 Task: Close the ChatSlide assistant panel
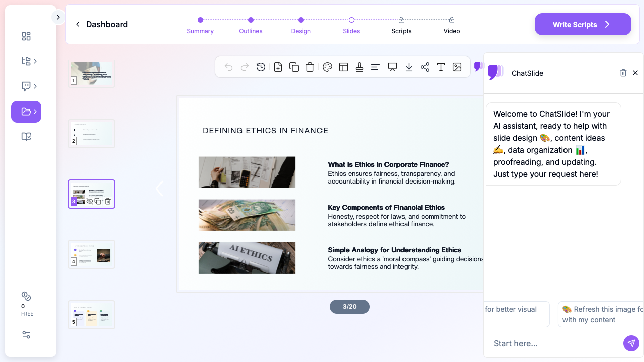(x=635, y=73)
